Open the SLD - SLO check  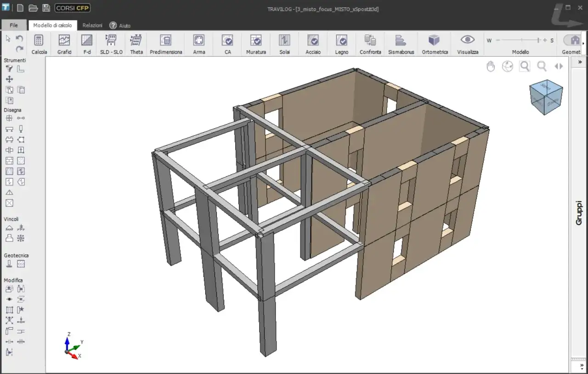click(x=111, y=45)
